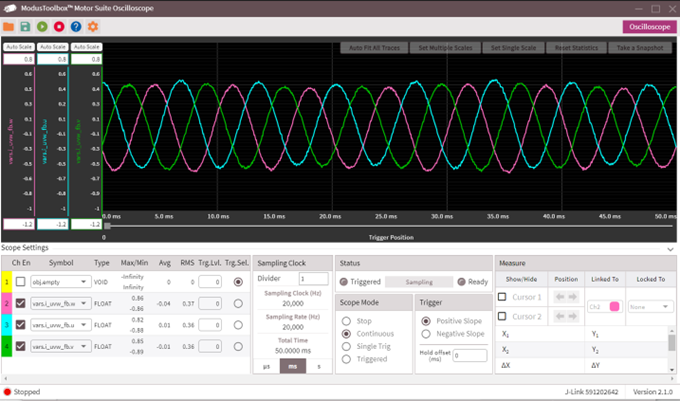Open settings with orange gear icon

coord(93,26)
